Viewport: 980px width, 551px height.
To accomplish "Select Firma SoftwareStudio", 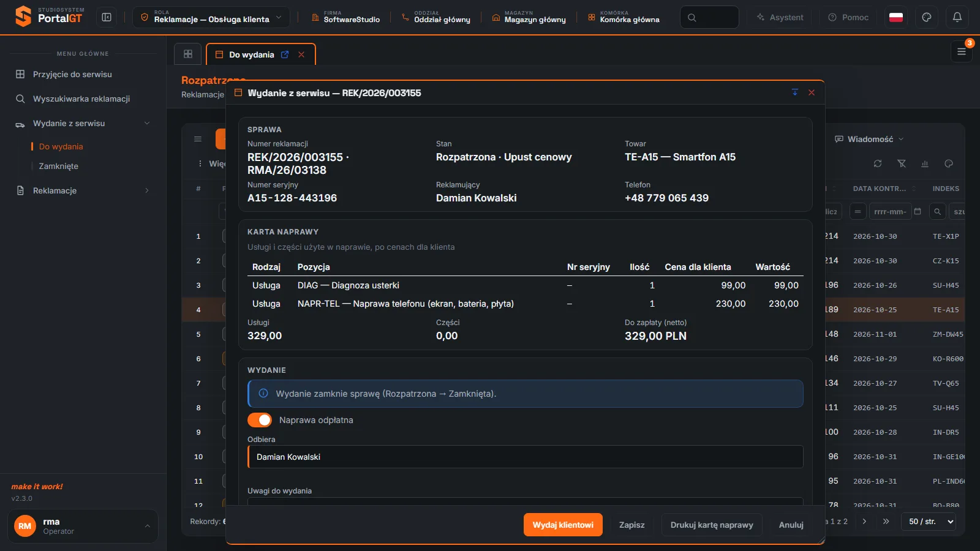I will point(345,17).
